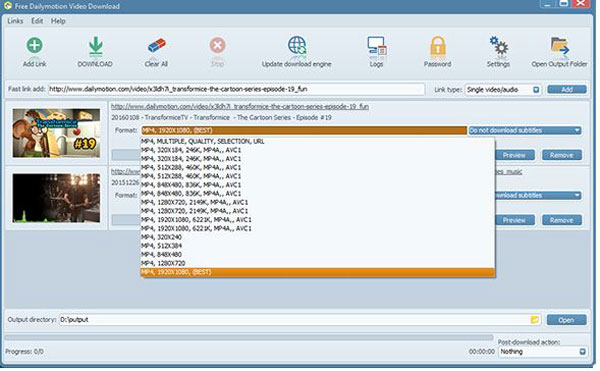Click Remove for the Transformice video
The width and height of the screenshot is (600, 371).
pos(562,155)
